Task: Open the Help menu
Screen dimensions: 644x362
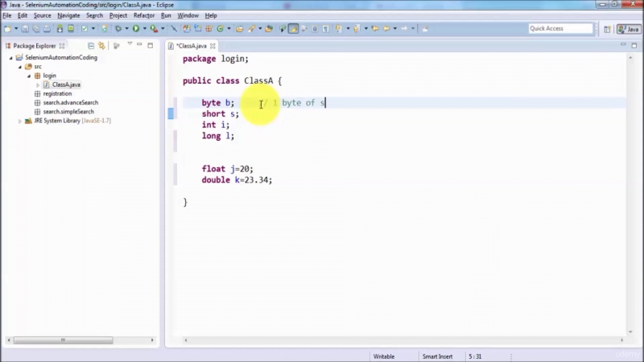Action: pos(211,15)
